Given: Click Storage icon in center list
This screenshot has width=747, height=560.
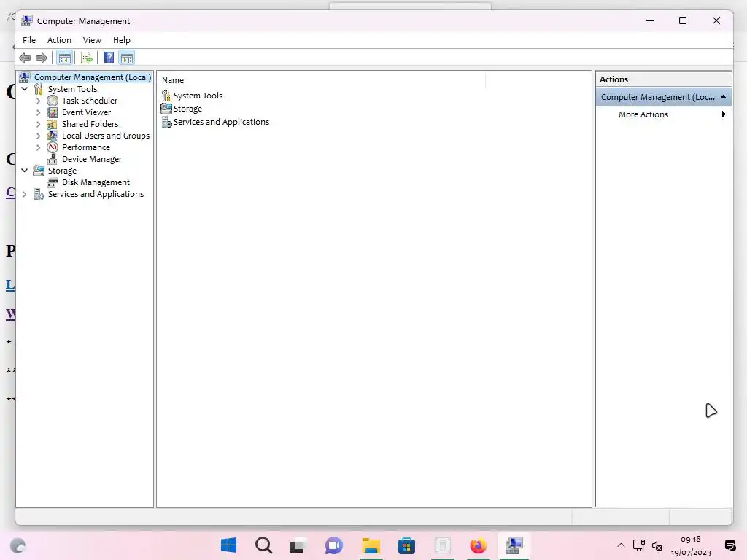Looking at the screenshot, I should pyautogui.click(x=166, y=109).
